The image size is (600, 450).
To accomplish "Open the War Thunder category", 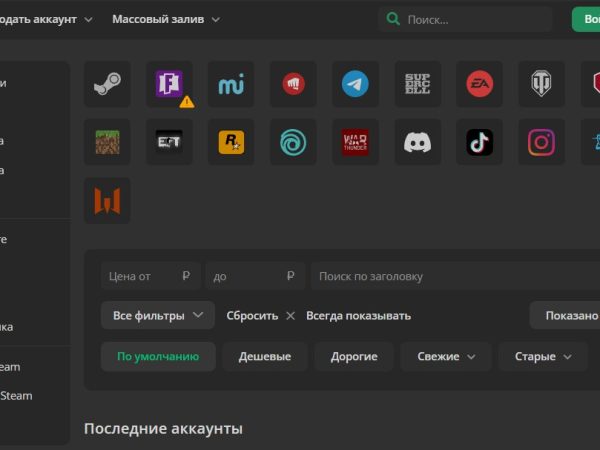I will (x=355, y=142).
